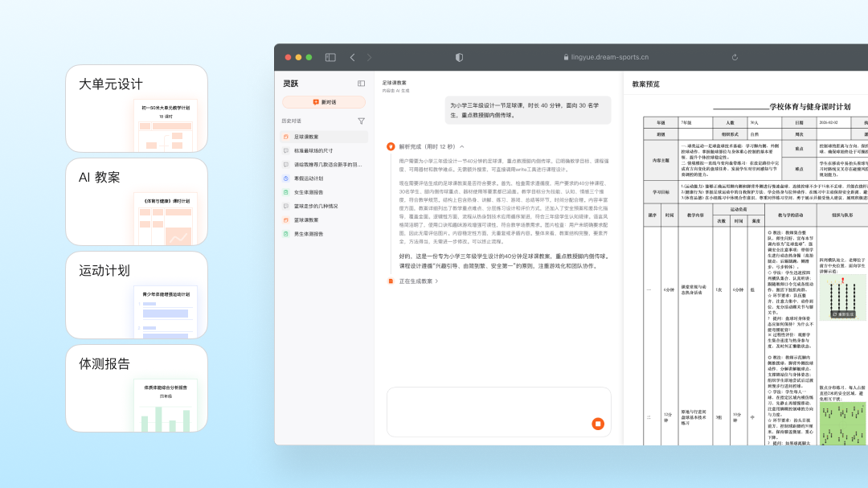
Task: Expand the 正在生成教案 step
Action: coord(419,281)
